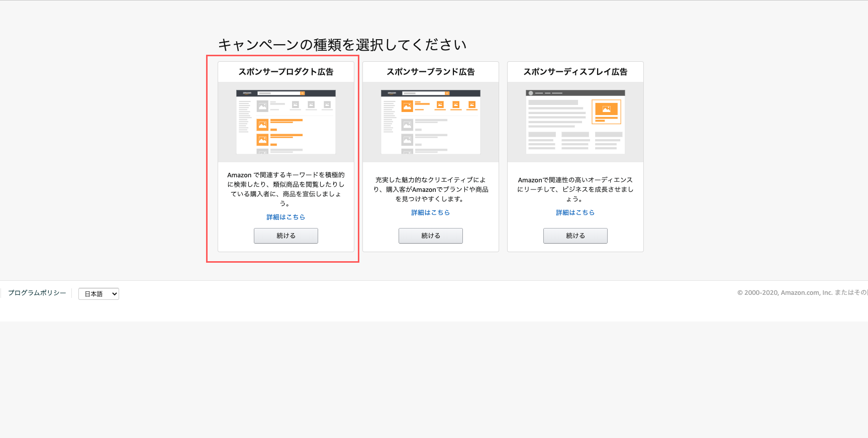This screenshot has width=868, height=438.
Task: Click the description starting '充実した魅力的なクリエイティブ'
Action: pyautogui.click(x=431, y=189)
